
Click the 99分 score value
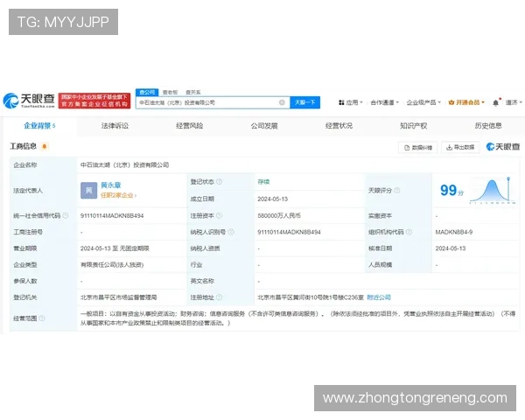pos(451,191)
